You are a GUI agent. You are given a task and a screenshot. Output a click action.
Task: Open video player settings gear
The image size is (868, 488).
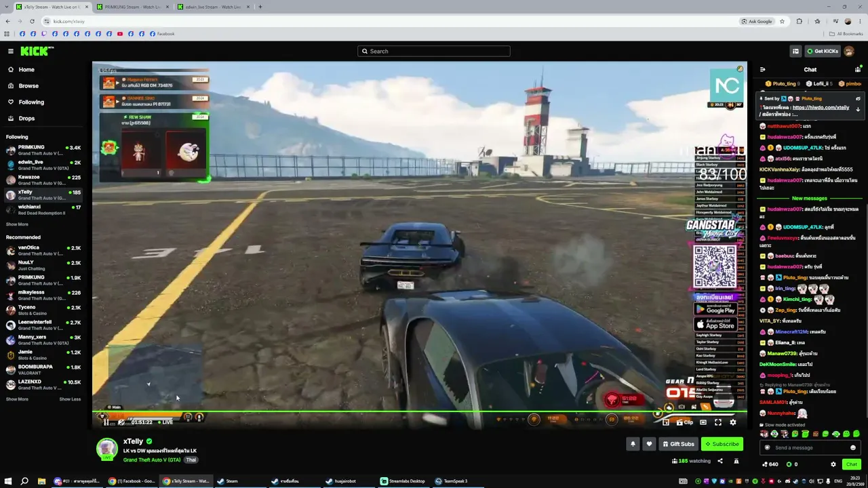tap(732, 422)
